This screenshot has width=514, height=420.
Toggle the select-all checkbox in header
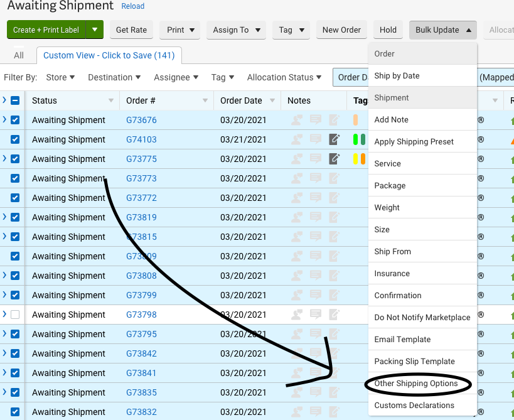15,100
